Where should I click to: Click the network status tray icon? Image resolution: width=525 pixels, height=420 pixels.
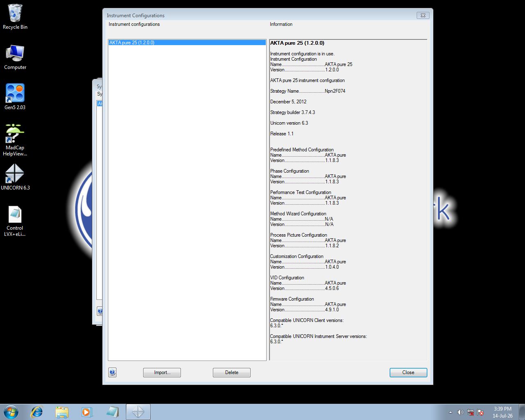(470, 412)
